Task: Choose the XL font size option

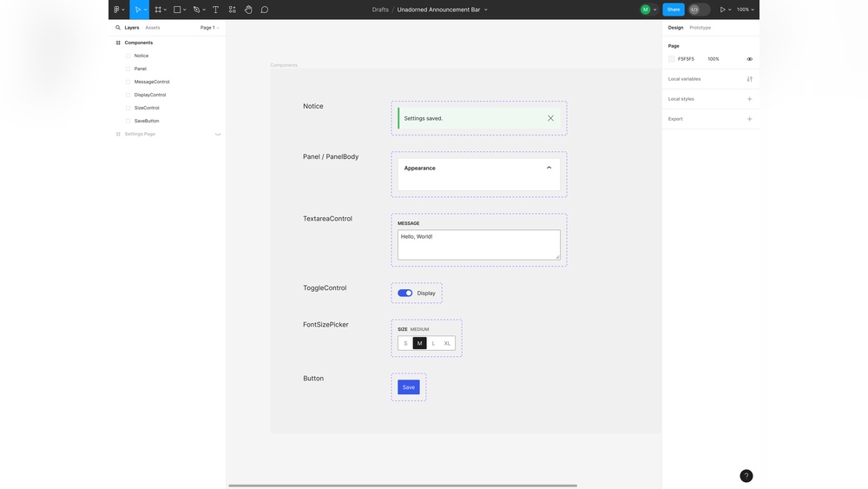Action: point(447,343)
